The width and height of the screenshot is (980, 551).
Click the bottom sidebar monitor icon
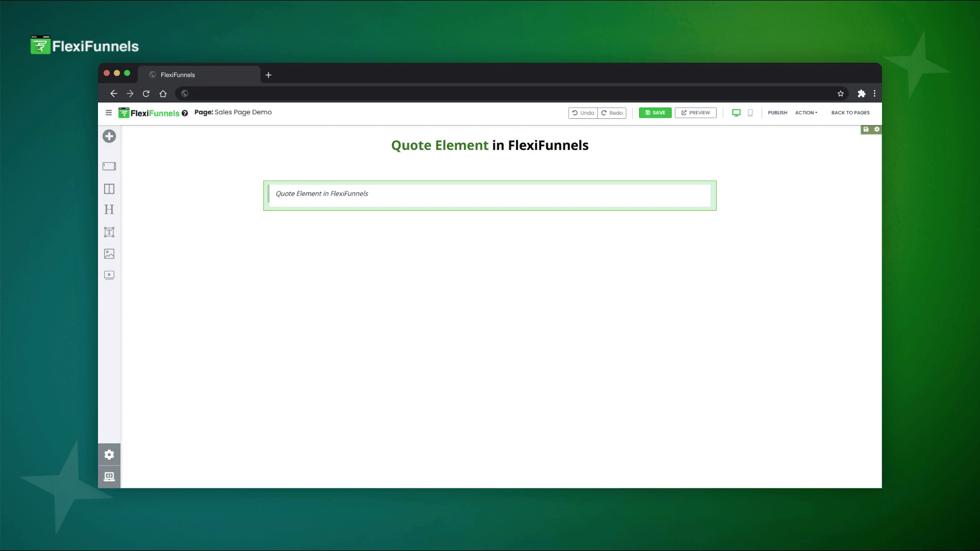(109, 477)
